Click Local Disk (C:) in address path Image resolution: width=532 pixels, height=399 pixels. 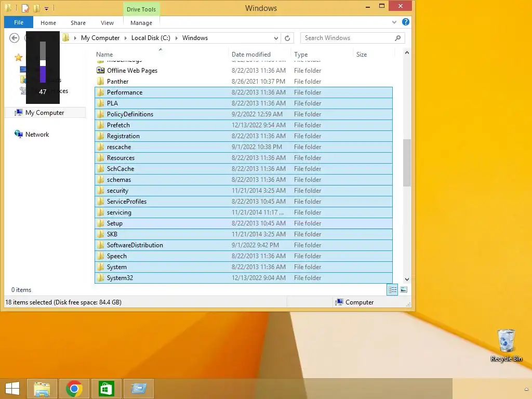click(151, 38)
